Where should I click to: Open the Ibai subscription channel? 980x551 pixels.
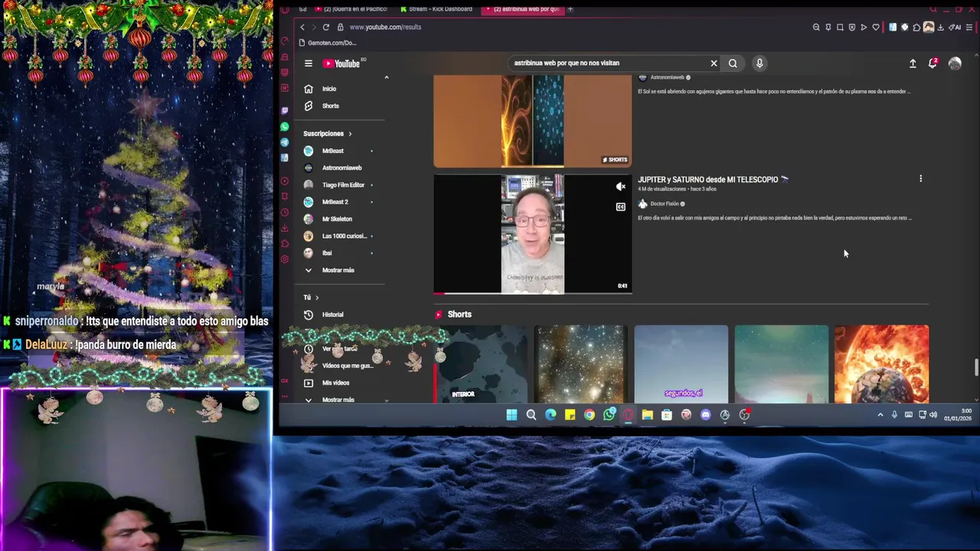[x=327, y=253]
